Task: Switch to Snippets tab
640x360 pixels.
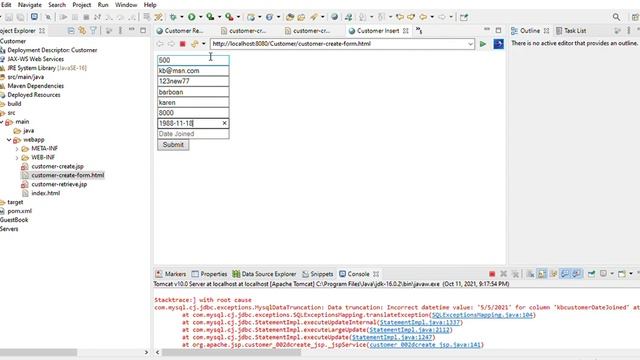Action: [318, 274]
